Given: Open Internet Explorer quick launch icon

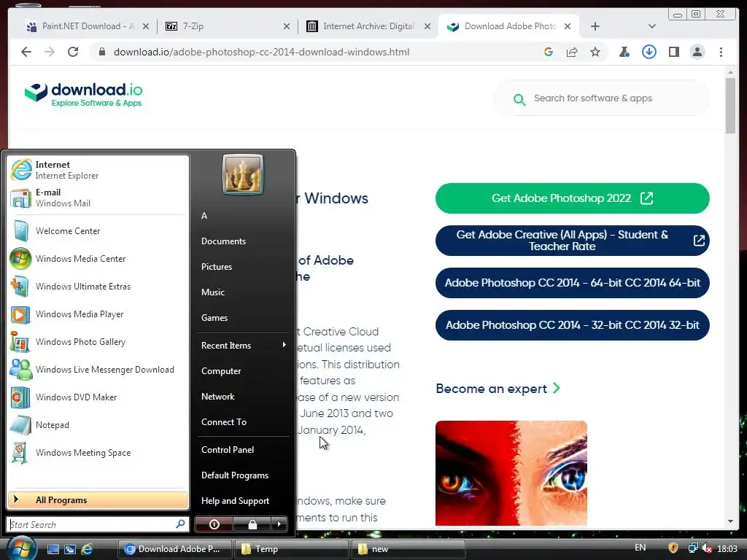Looking at the screenshot, I should pyautogui.click(x=87, y=549).
